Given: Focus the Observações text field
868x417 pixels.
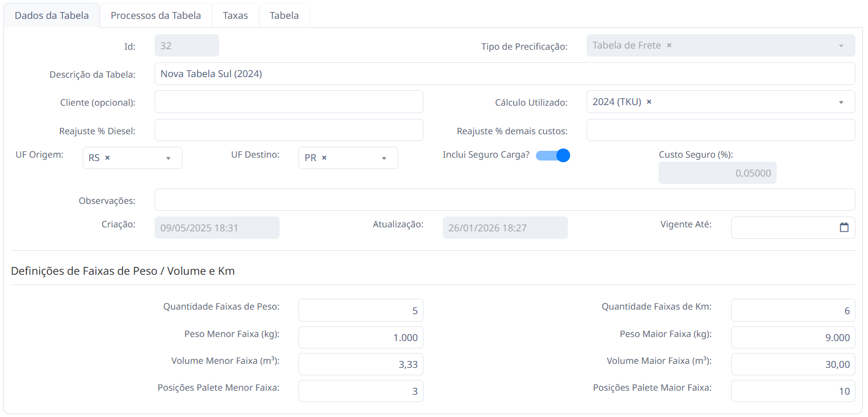Looking at the screenshot, I should click(x=504, y=200).
